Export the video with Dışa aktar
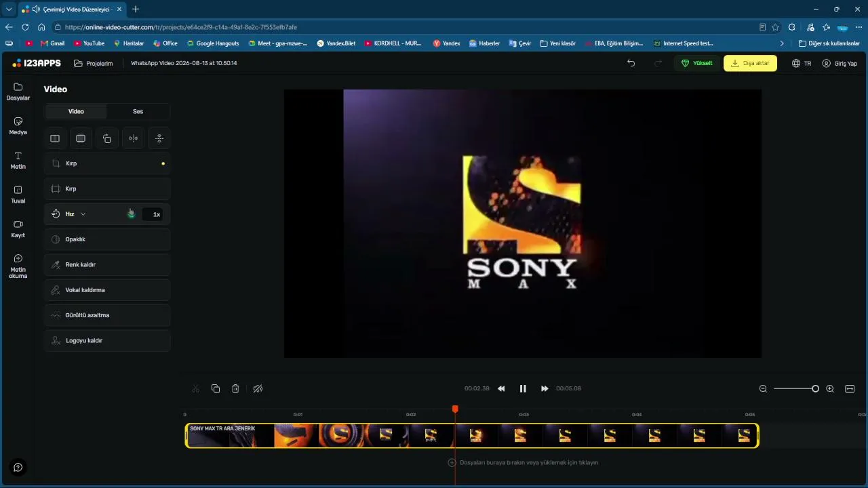The height and width of the screenshot is (488, 868). click(x=750, y=63)
